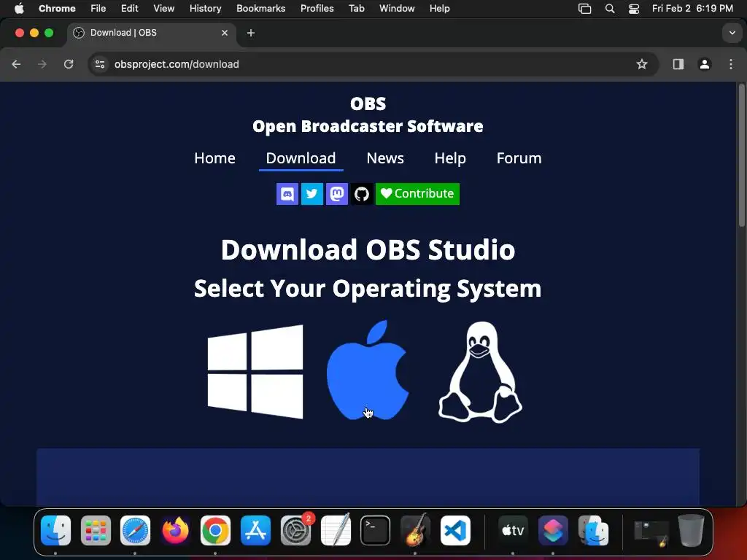This screenshot has width=747, height=560.
Task: Open the View menu
Action: click(164, 9)
